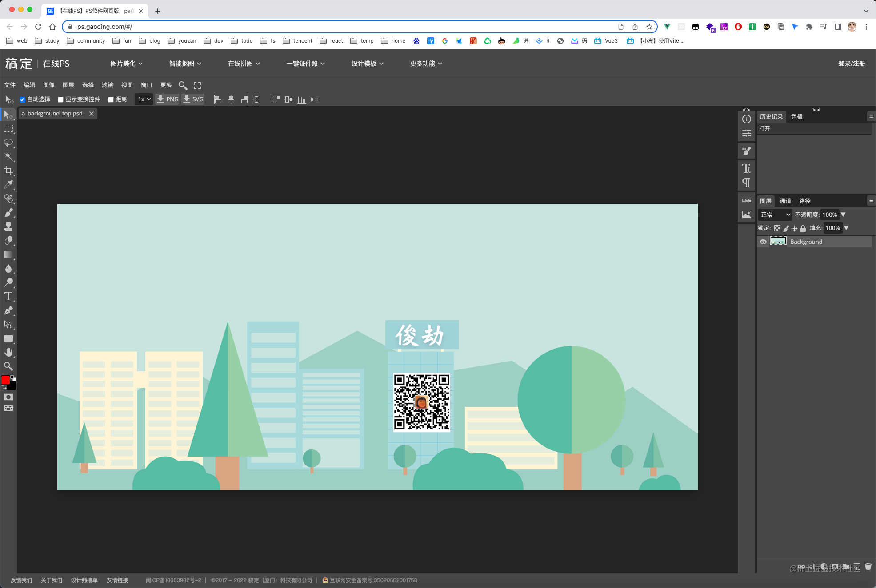Select the Pen tool
Screen dimensions: 876x588
8,310
